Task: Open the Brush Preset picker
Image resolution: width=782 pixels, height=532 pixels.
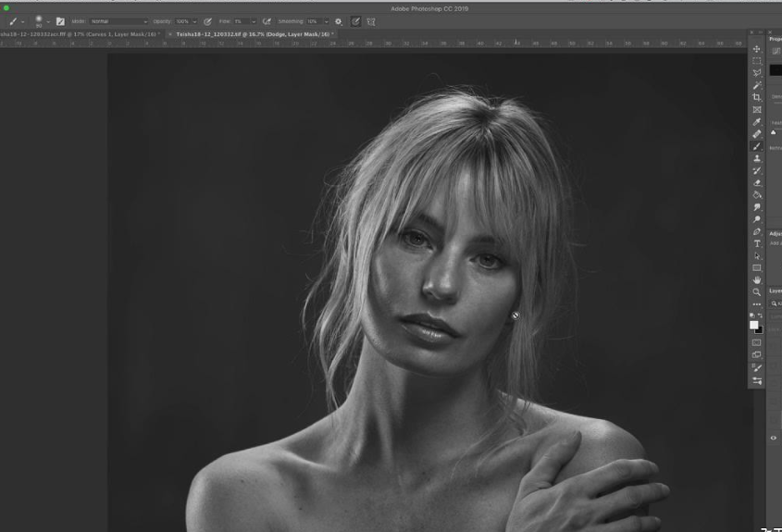Action: [x=41, y=20]
